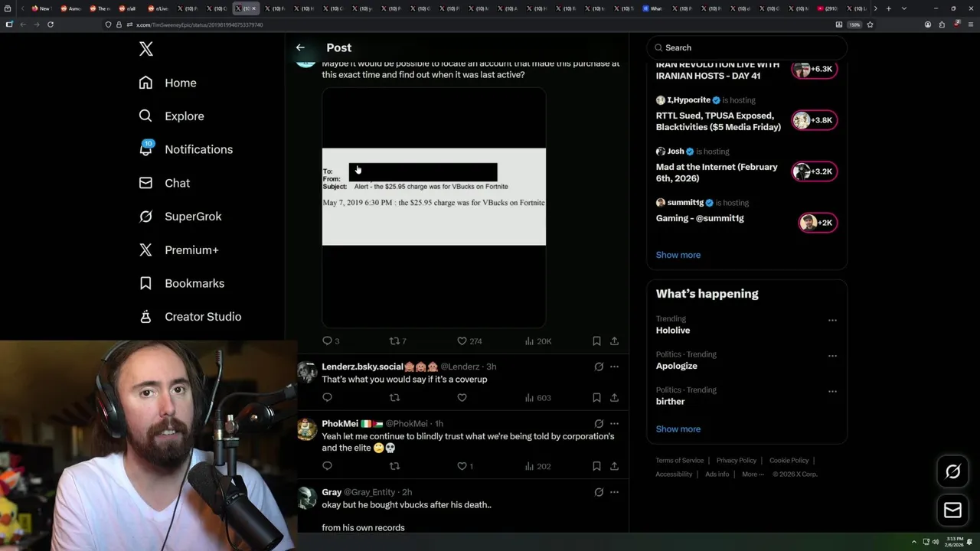Join the RTTL Sued, TPUSA Exposed space
Image resolution: width=980 pixels, height=551 pixels.
click(815, 120)
